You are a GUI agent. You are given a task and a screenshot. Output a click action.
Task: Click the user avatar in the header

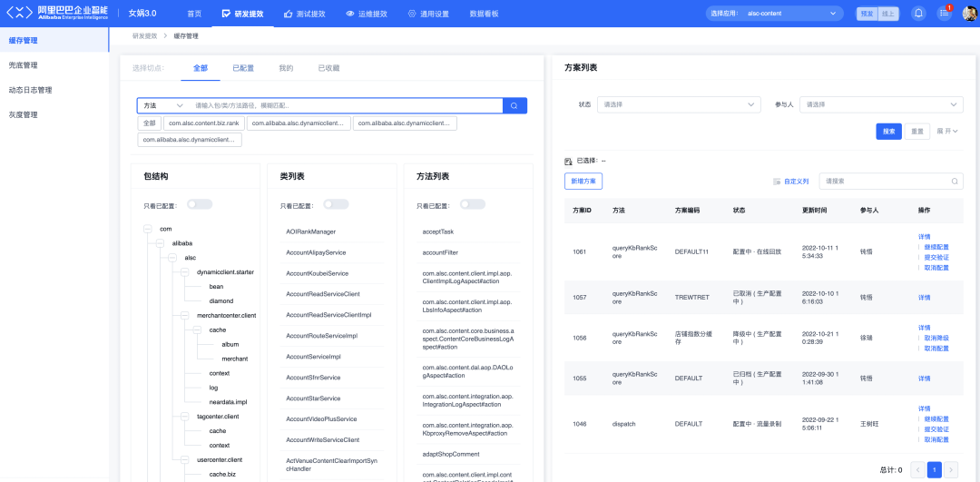pyautogui.click(x=969, y=13)
